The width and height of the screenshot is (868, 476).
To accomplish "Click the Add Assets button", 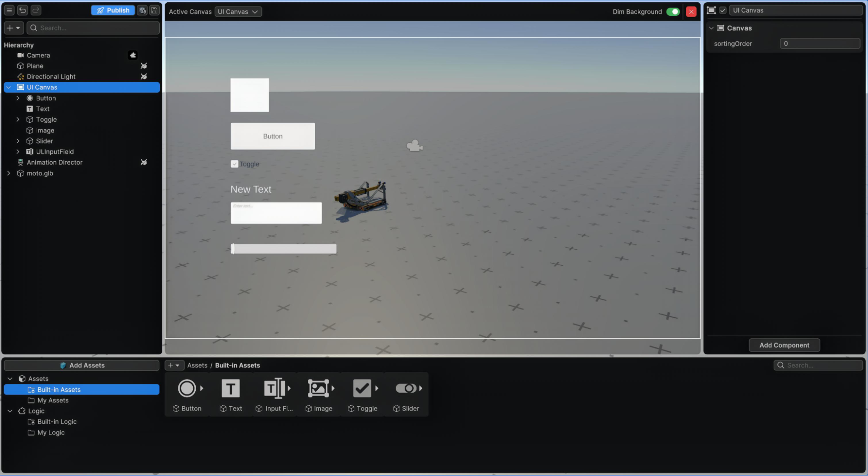I will pos(81,366).
